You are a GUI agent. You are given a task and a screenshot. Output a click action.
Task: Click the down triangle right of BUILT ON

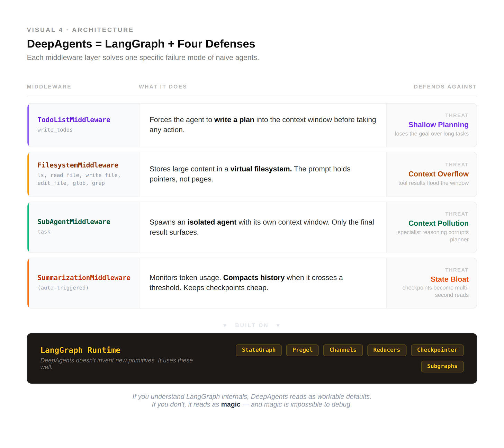click(278, 325)
